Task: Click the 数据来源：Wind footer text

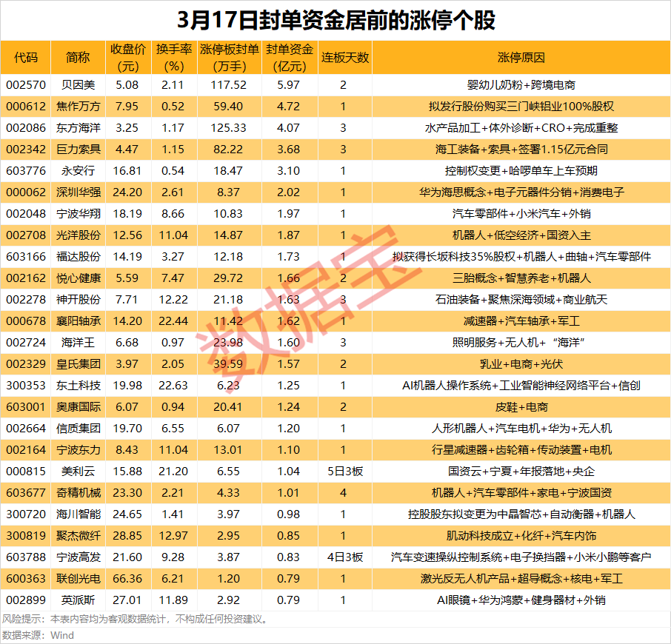Action: pos(37,634)
